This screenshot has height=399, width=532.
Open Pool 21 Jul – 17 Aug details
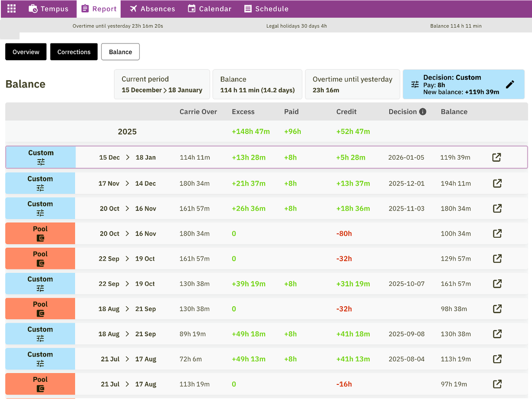[497, 384]
